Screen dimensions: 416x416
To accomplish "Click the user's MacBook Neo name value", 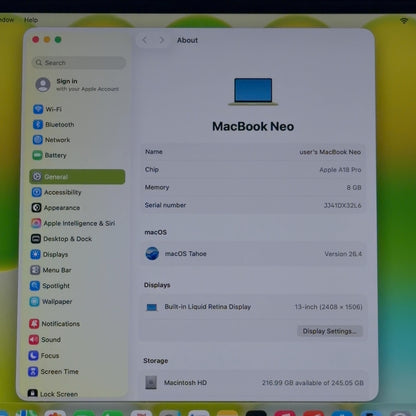I will [x=330, y=152].
